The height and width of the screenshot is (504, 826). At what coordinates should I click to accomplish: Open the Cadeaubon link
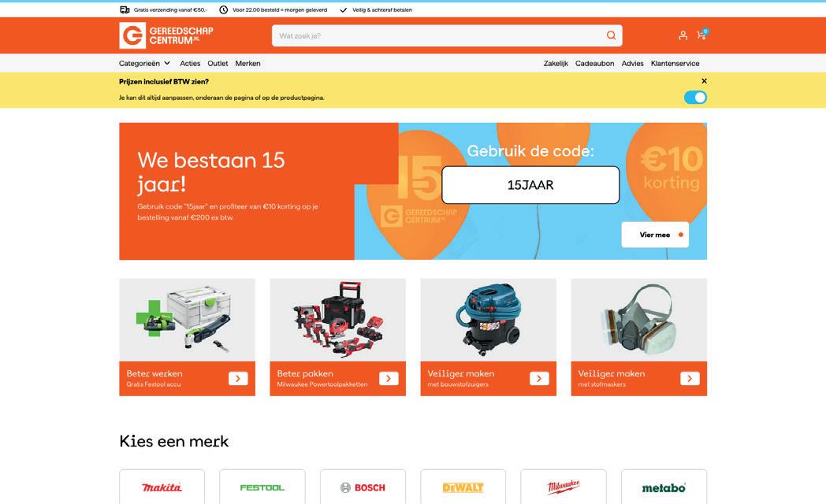[x=594, y=63]
